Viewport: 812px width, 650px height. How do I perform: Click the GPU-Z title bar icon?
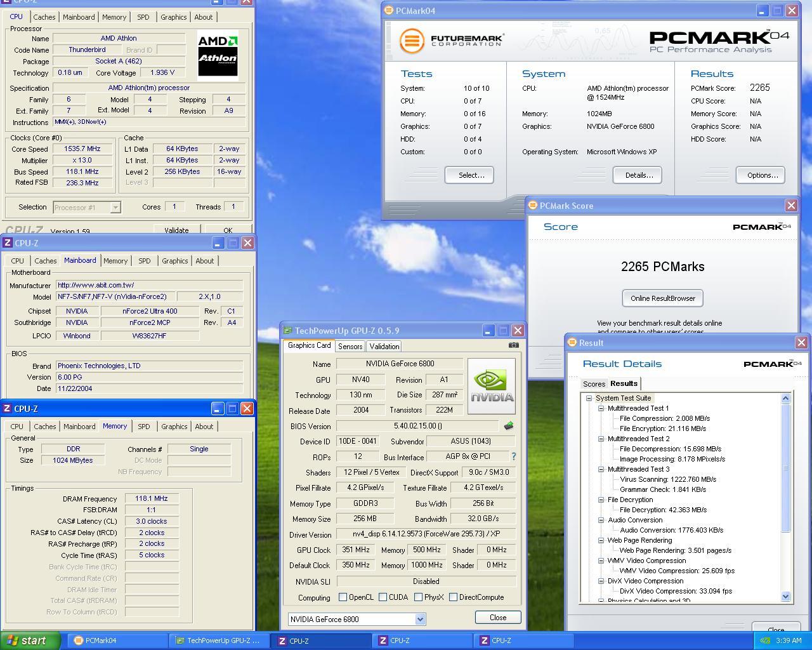288,331
